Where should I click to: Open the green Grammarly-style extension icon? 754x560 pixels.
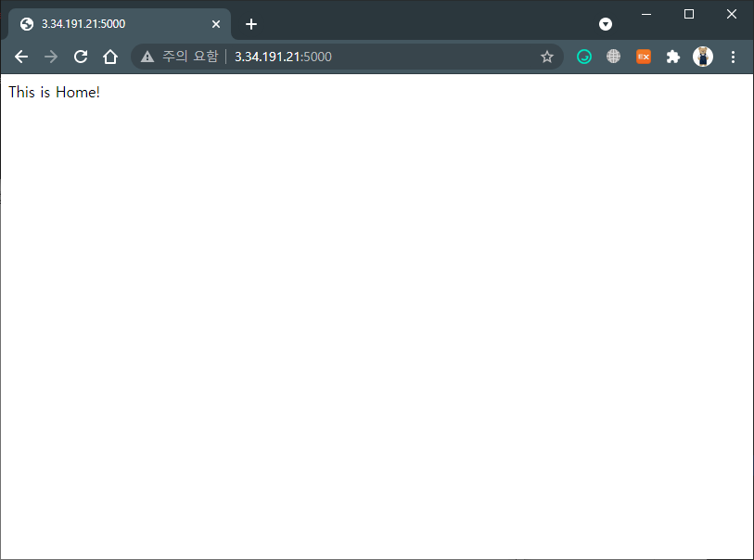point(584,57)
